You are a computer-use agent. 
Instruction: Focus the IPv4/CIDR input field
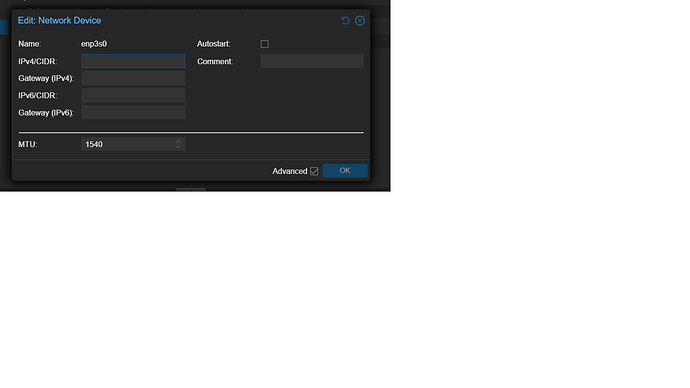(x=133, y=61)
